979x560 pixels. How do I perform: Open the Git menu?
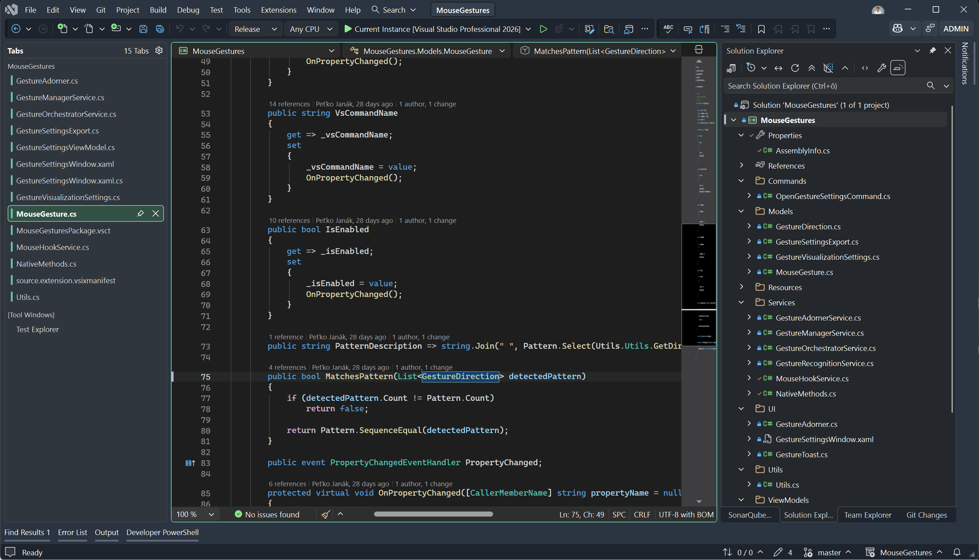pyautogui.click(x=101, y=10)
